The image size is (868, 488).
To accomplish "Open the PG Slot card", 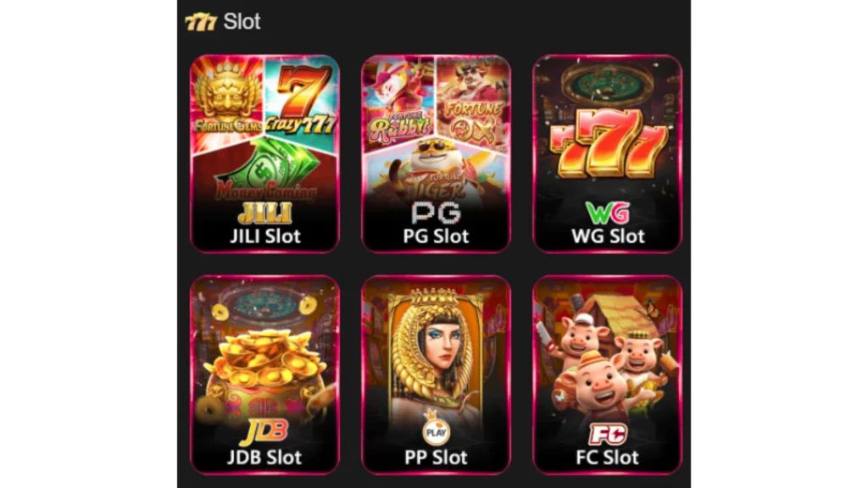I will tap(436, 154).
